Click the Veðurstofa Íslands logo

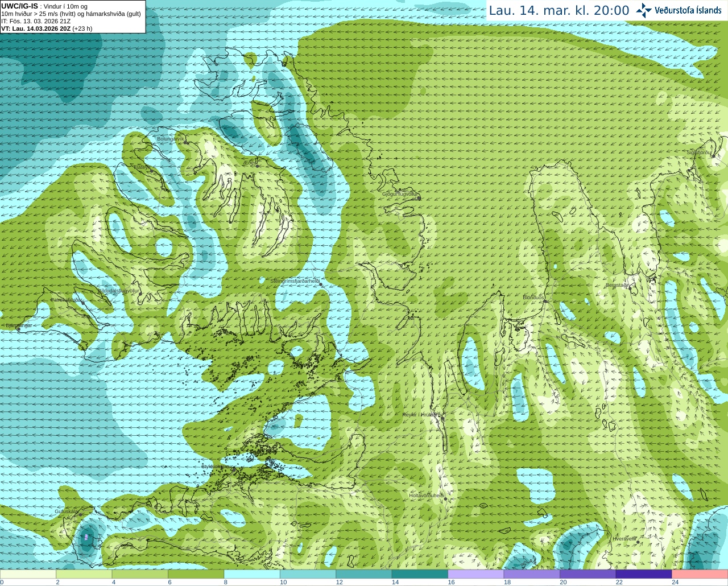pos(679,10)
